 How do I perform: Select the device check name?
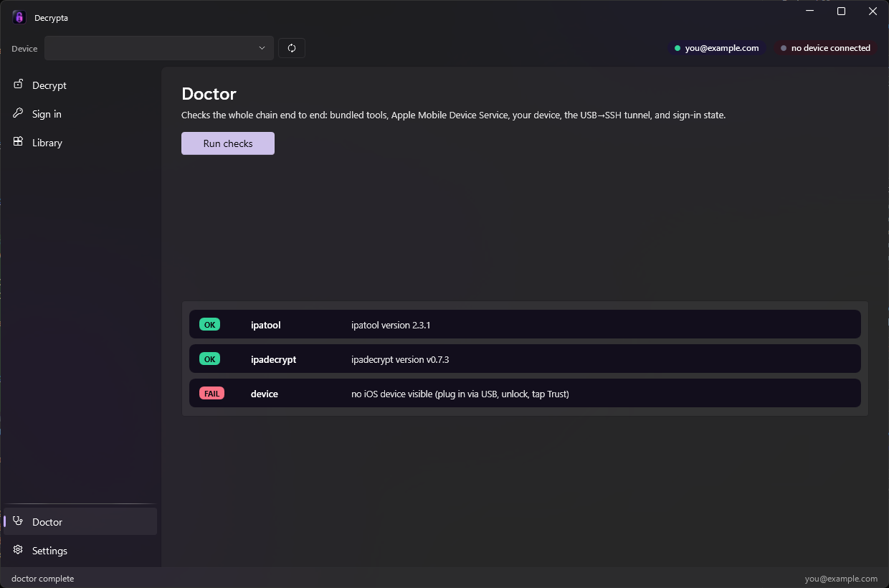click(x=265, y=394)
